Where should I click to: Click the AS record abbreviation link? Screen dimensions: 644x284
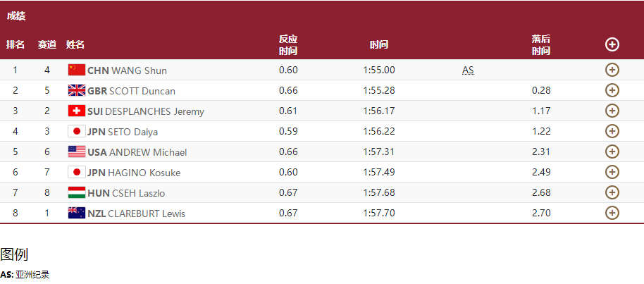point(468,70)
